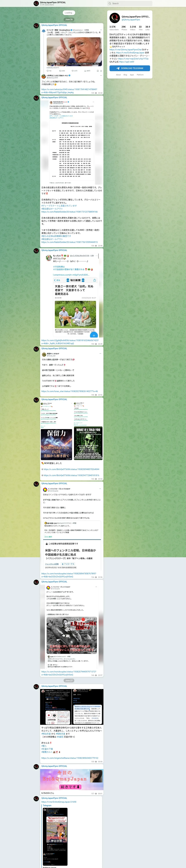Open inoricksuplex status link ending 8767895

(69, 575)
